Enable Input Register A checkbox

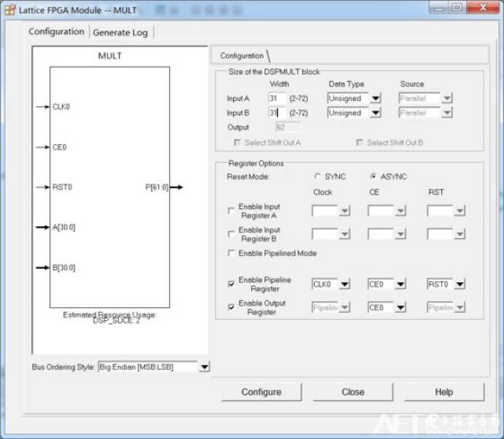click(x=231, y=211)
